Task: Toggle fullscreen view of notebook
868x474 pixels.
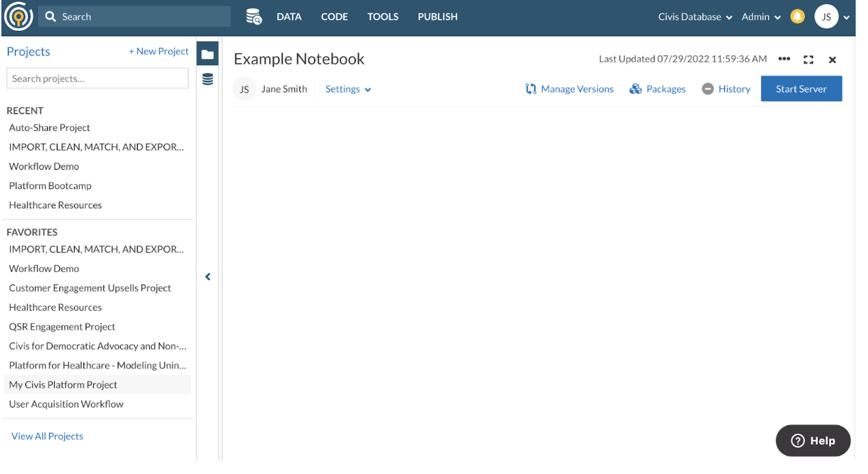Action: point(808,60)
